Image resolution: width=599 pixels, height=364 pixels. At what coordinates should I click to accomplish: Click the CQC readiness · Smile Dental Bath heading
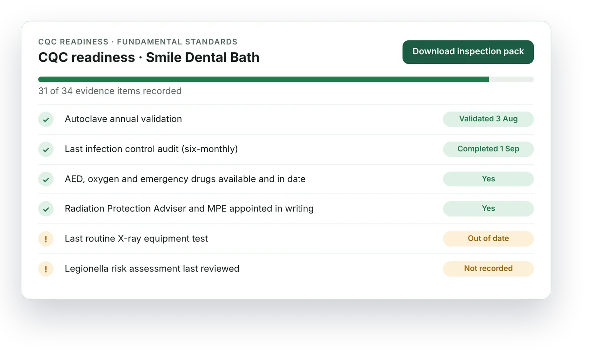[149, 57]
